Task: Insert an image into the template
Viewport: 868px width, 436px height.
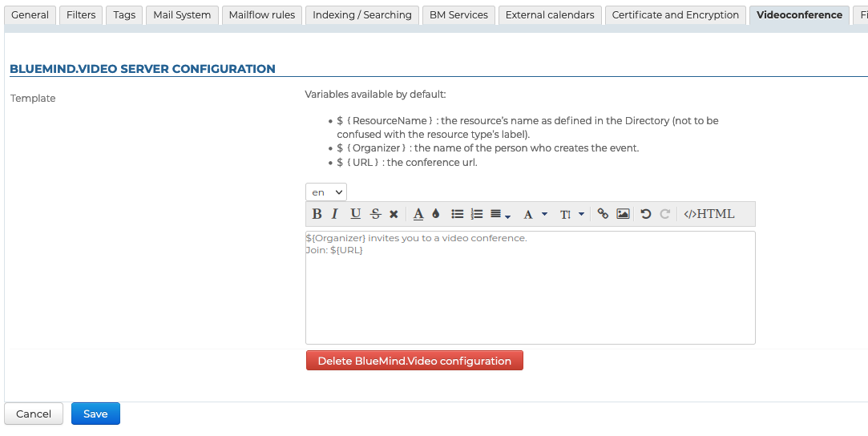Action: click(x=623, y=214)
